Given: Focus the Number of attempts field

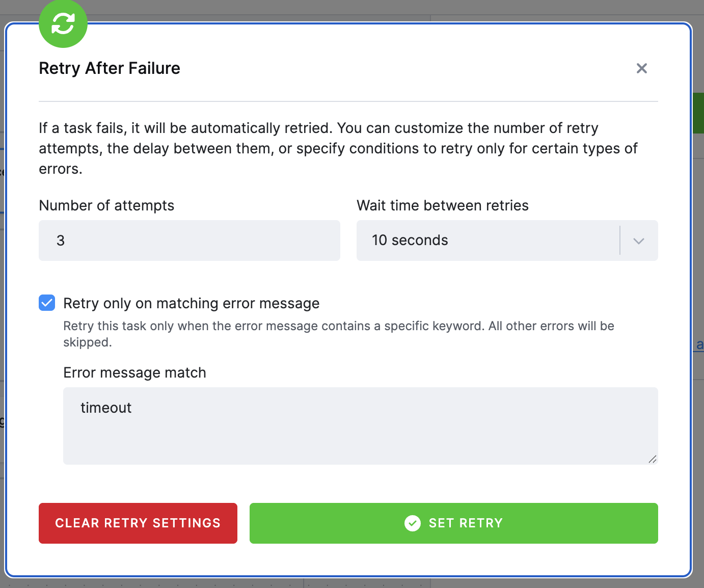Looking at the screenshot, I should pos(189,240).
